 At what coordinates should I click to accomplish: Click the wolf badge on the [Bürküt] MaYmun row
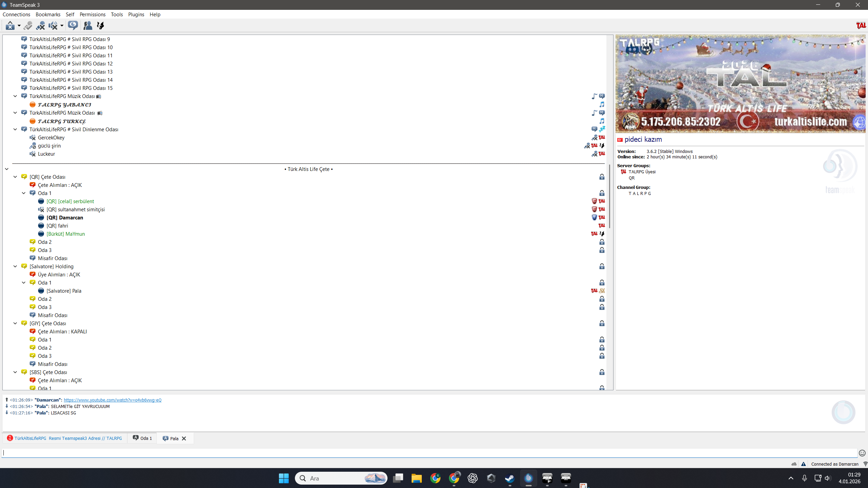[602, 234]
